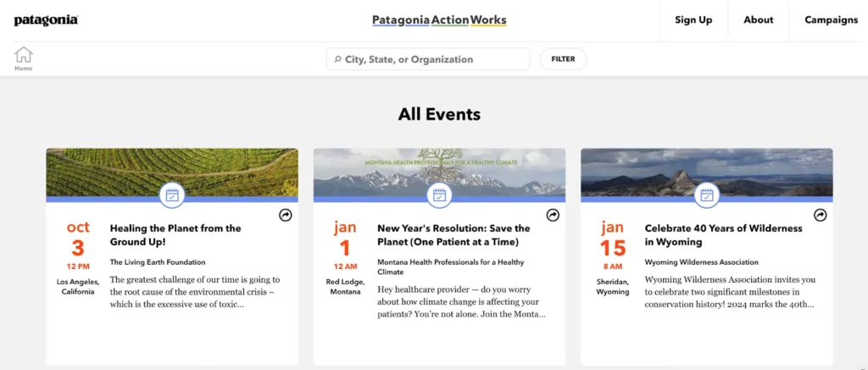Click calendar icon on Wyoming Wilderness card
Screen dimensions: 868x370
(706, 195)
